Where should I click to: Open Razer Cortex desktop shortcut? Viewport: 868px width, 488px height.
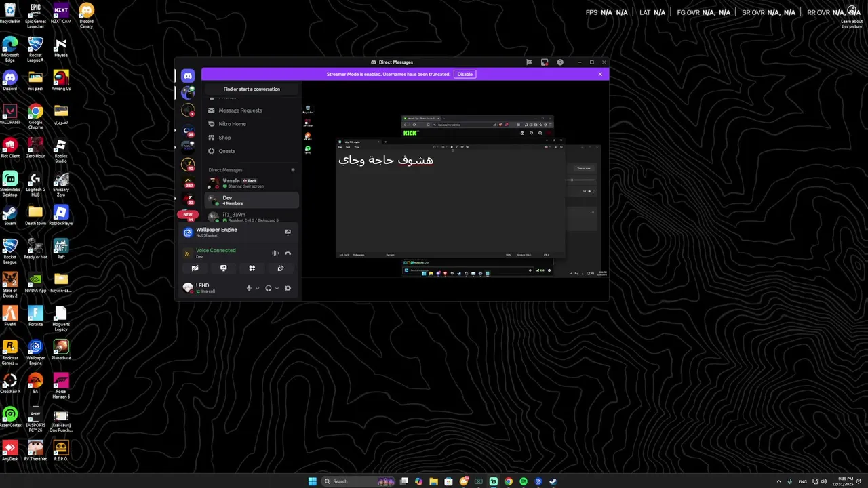[9, 417]
